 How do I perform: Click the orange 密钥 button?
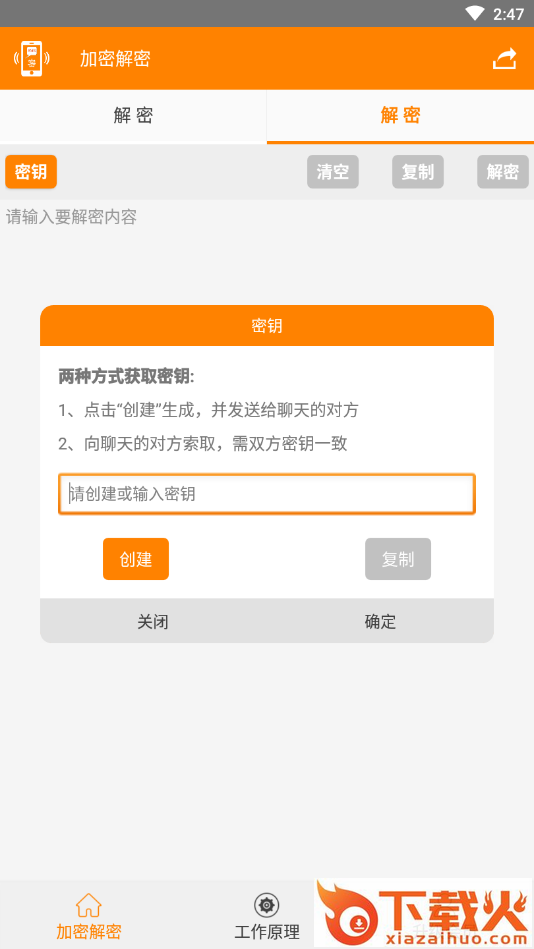coord(31,172)
